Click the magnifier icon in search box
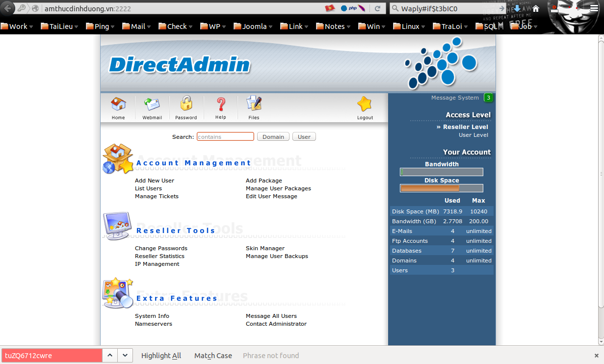604x364 pixels. pos(395,8)
